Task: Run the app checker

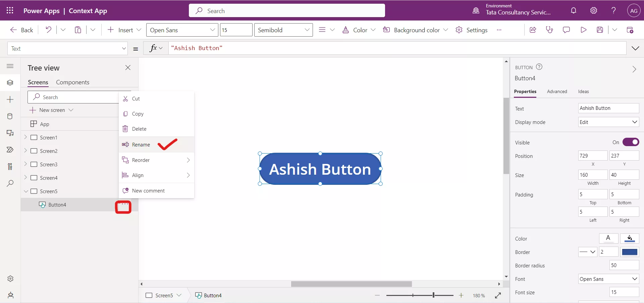Action: 549,30
